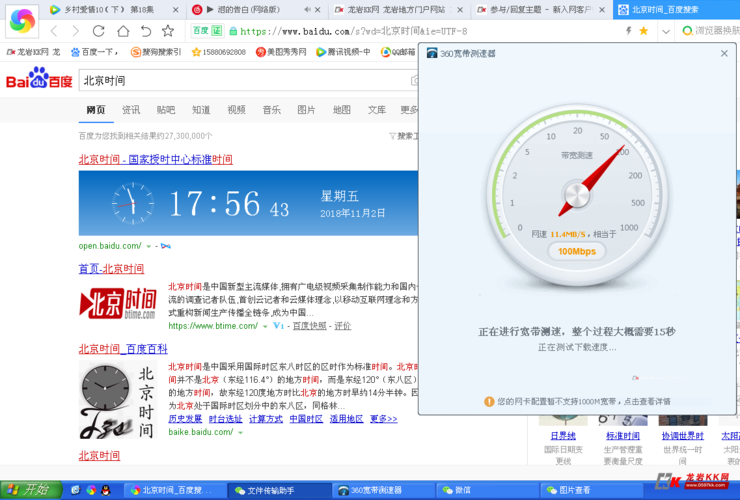Select the 视频 search category
The image size is (740, 500).
236,110
